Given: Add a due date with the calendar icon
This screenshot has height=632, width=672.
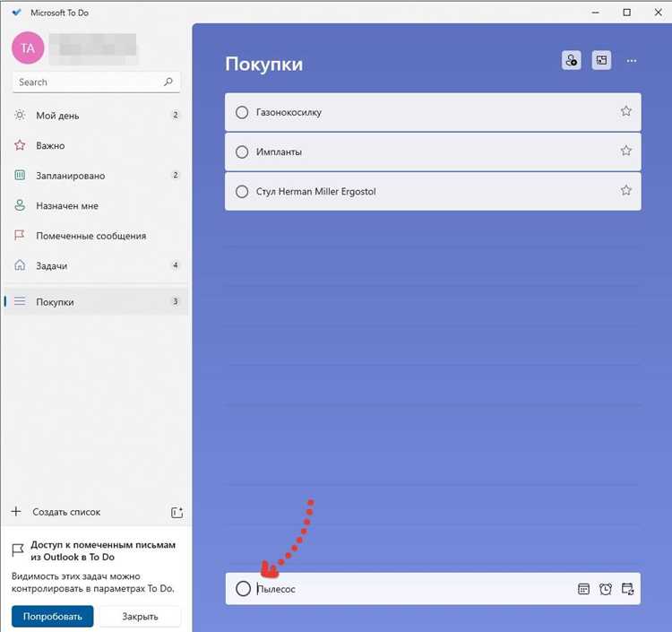Looking at the screenshot, I should pos(583,589).
